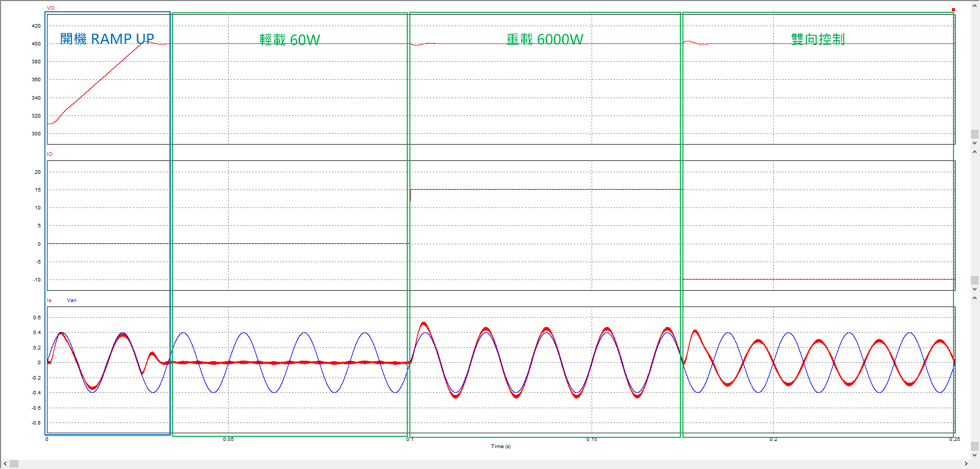
Task: Click the Ia/Van plot vertical scrollbar thumb
Action: click(974, 446)
